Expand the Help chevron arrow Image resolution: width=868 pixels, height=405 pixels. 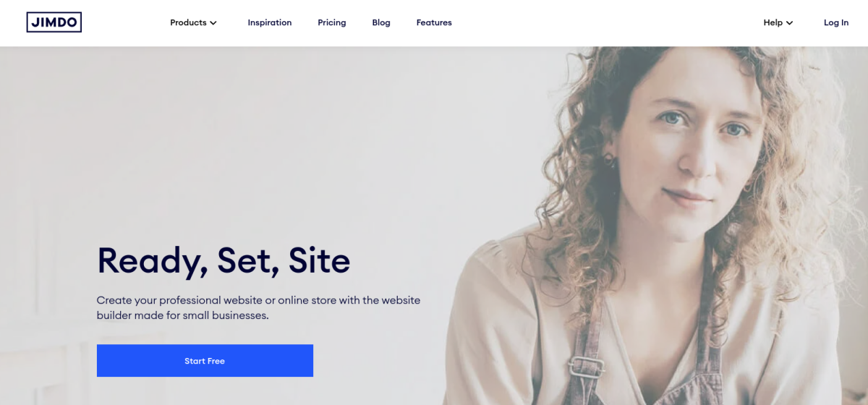click(789, 23)
